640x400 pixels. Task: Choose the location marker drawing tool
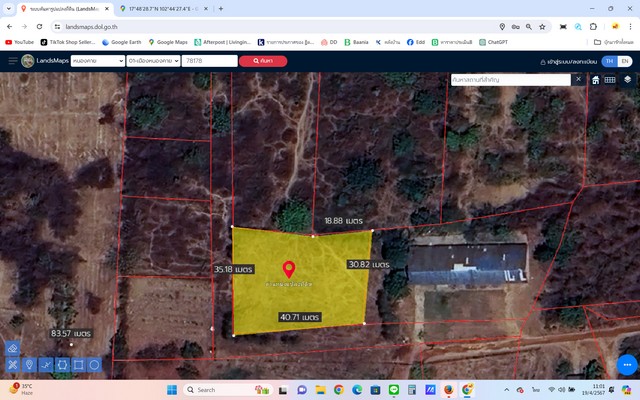pos(29,365)
